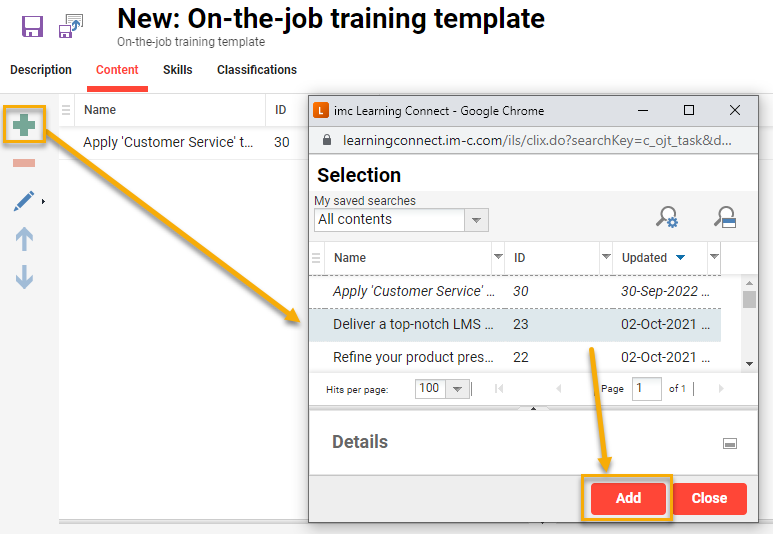
Task: Open the 'All contents' saved searches dropdown
Action: point(477,220)
